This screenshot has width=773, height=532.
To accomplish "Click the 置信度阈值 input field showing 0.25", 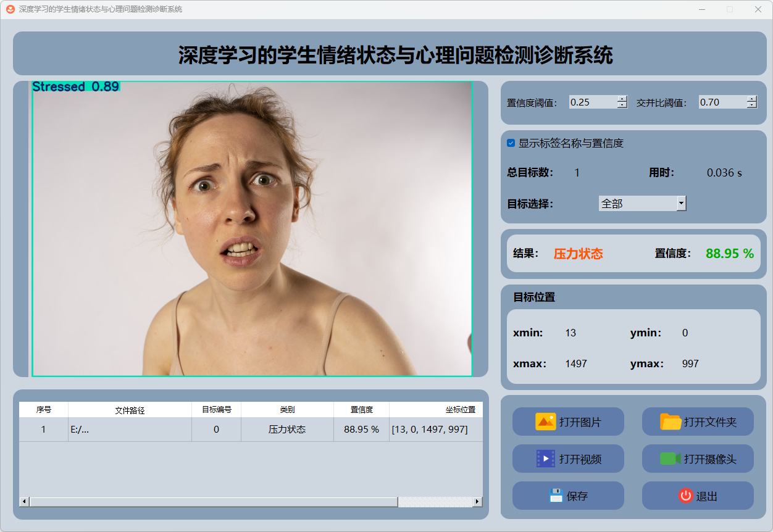I will click(x=593, y=102).
